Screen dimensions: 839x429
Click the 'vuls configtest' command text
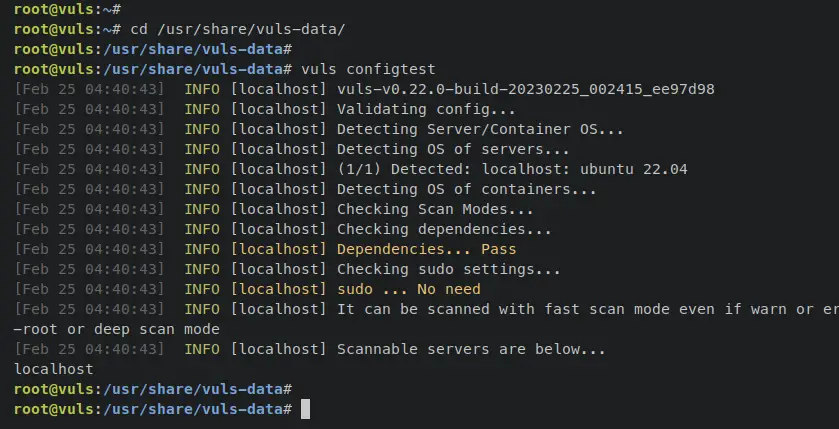368,69
